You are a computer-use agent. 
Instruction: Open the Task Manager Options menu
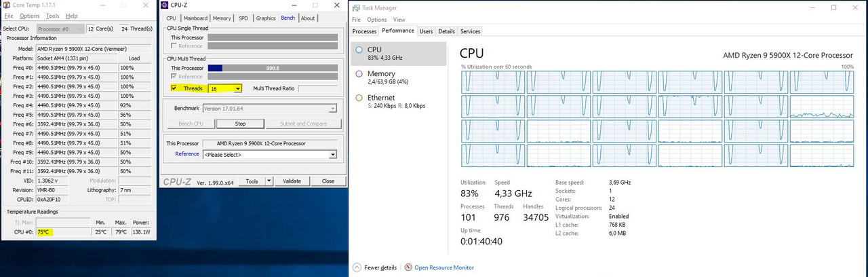(376, 20)
